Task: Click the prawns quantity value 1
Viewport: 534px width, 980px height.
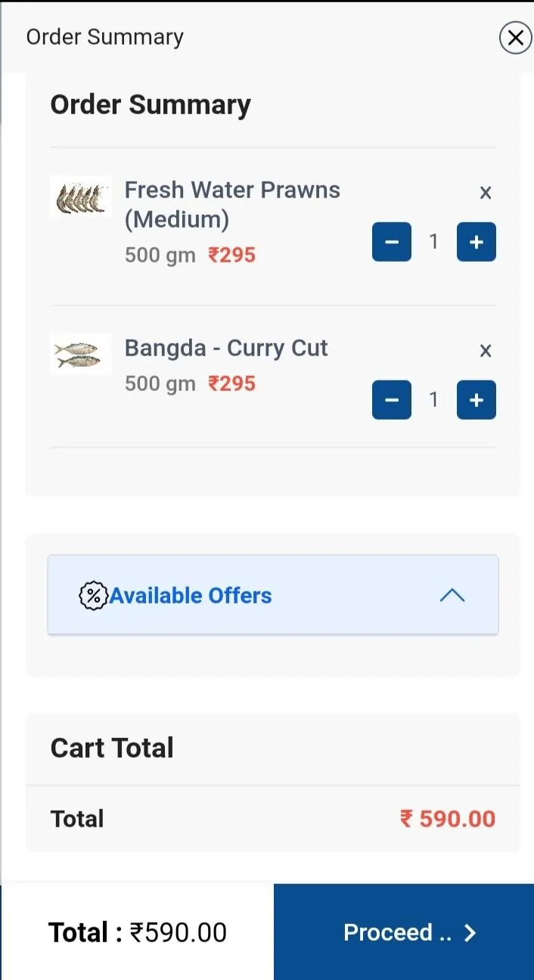Action: tap(434, 242)
